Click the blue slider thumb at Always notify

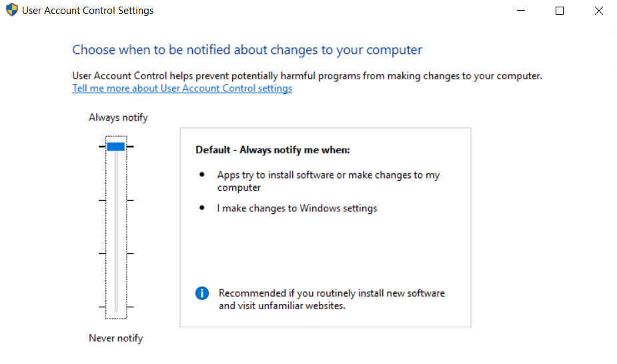pyautogui.click(x=115, y=147)
